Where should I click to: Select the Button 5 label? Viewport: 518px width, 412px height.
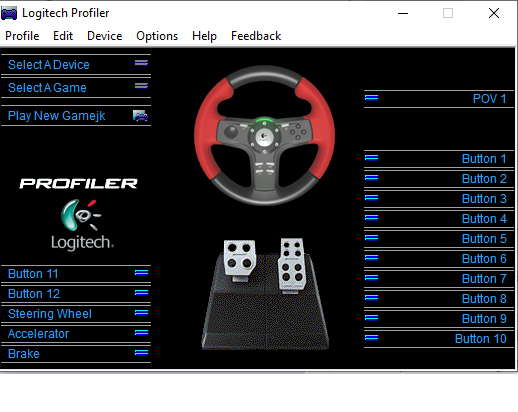click(x=484, y=239)
